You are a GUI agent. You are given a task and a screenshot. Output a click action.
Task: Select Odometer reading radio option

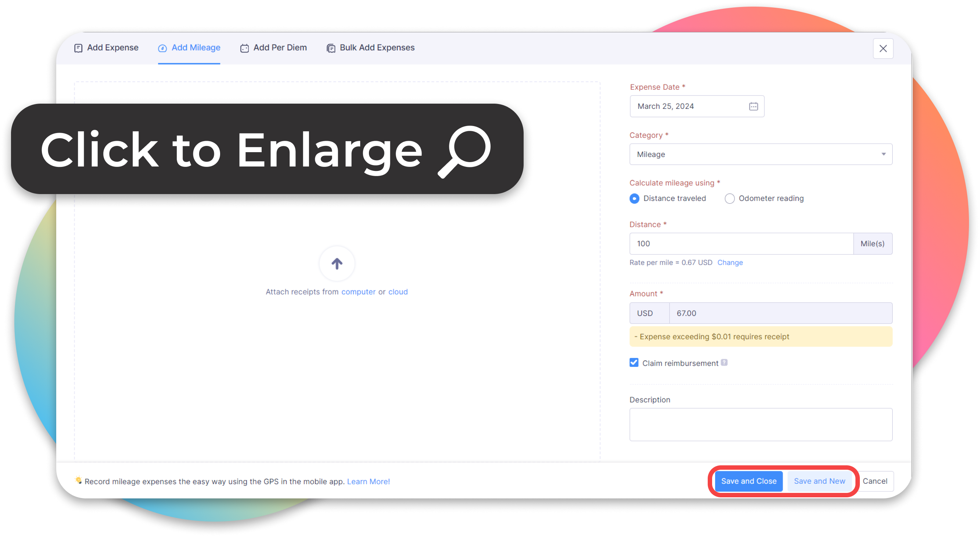click(x=729, y=198)
